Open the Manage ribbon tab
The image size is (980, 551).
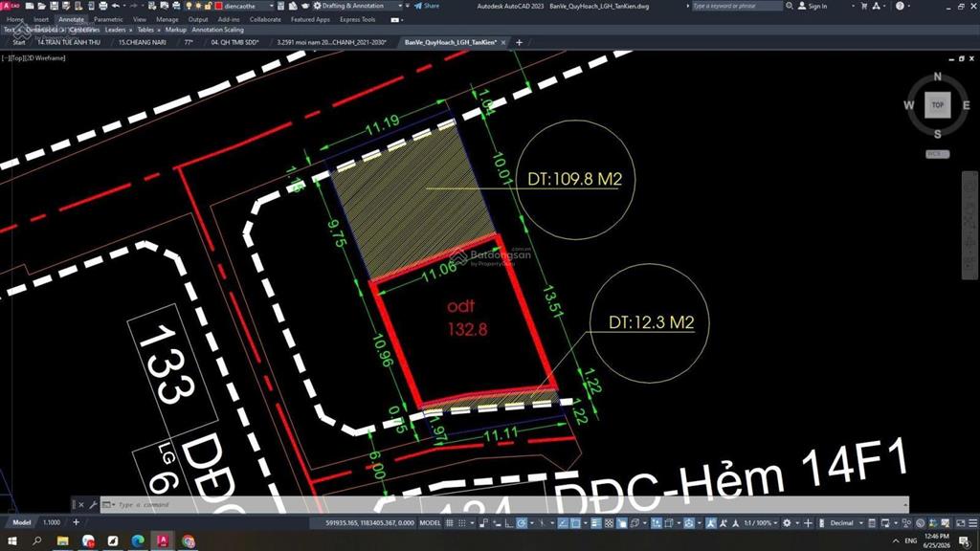pyautogui.click(x=167, y=19)
